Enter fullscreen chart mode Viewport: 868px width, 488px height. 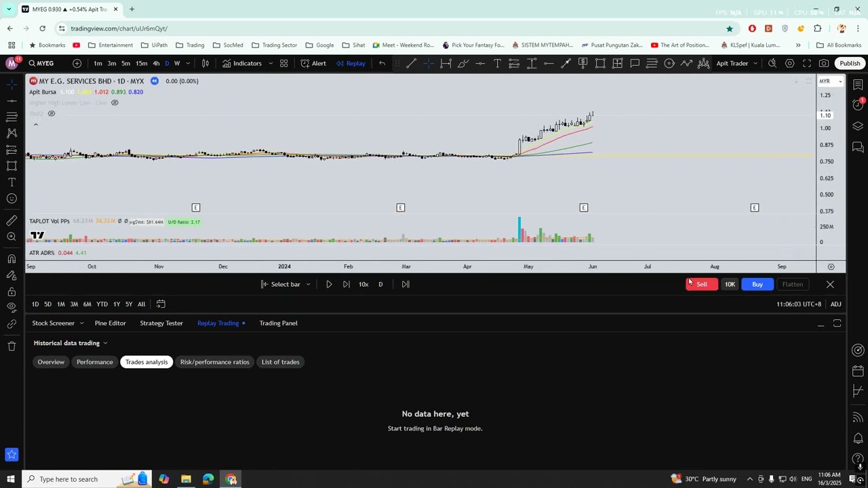tap(807, 63)
